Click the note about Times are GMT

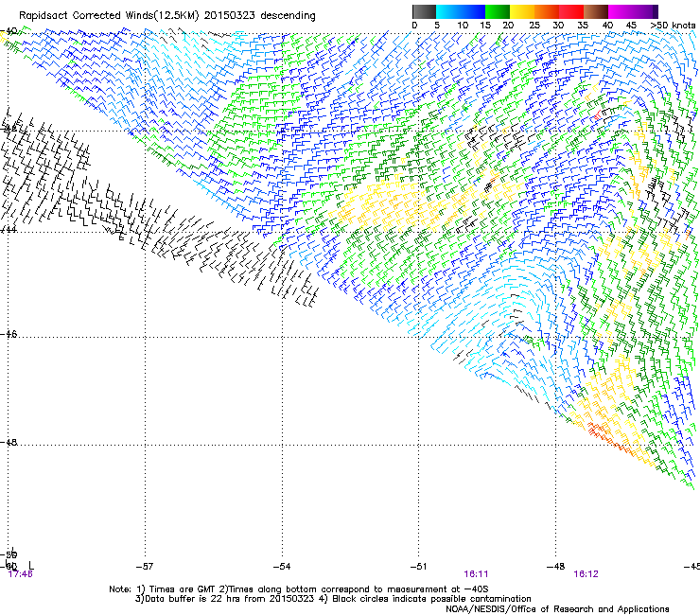177,589
